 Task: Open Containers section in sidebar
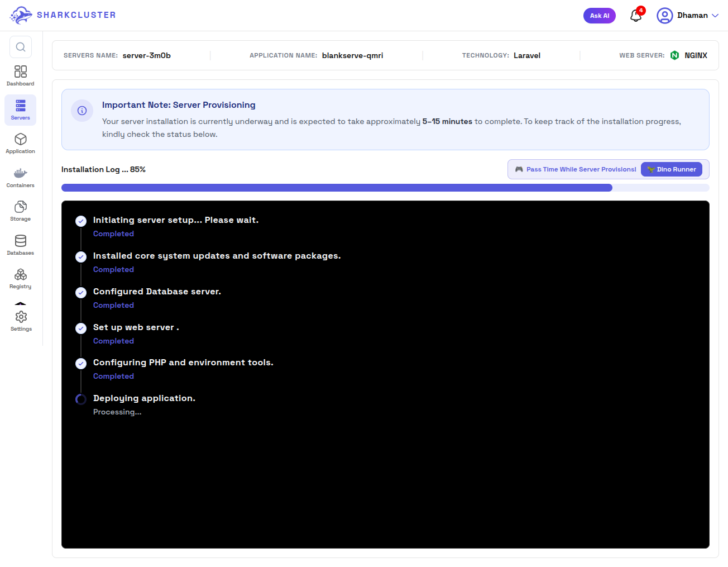click(21, 178)
